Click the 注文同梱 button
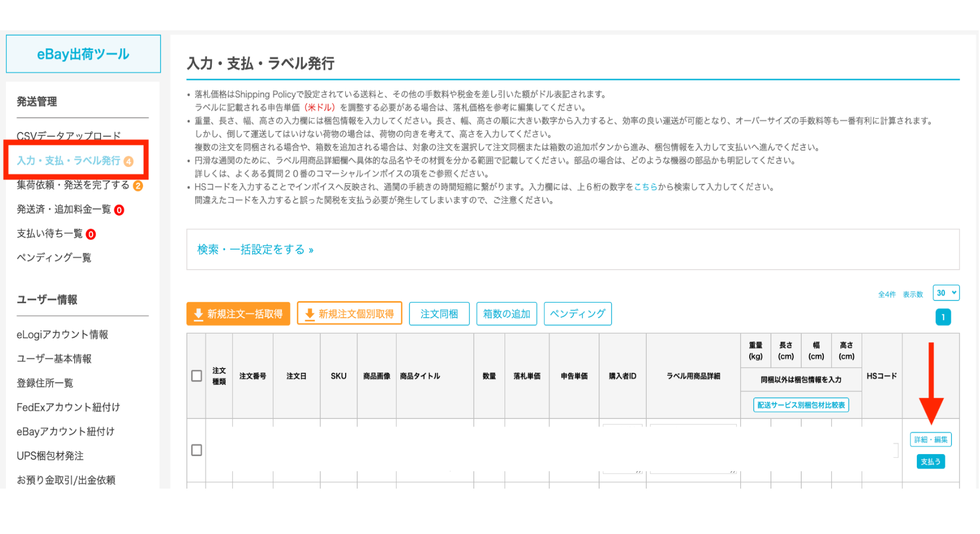 (x=439, y=314)
